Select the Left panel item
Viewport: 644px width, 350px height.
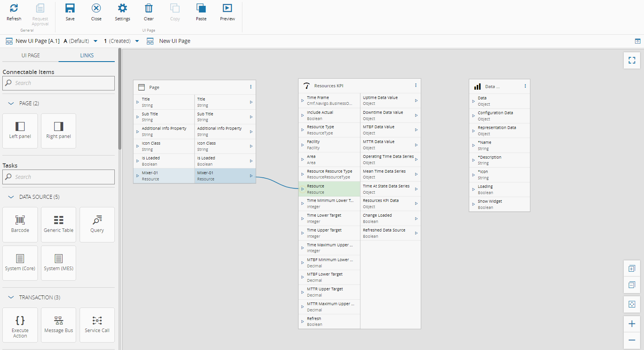point(20,131)
